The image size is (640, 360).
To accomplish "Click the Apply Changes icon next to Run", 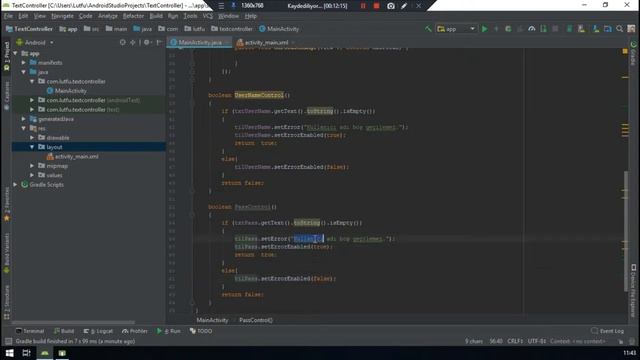I will tap(496, 29).
